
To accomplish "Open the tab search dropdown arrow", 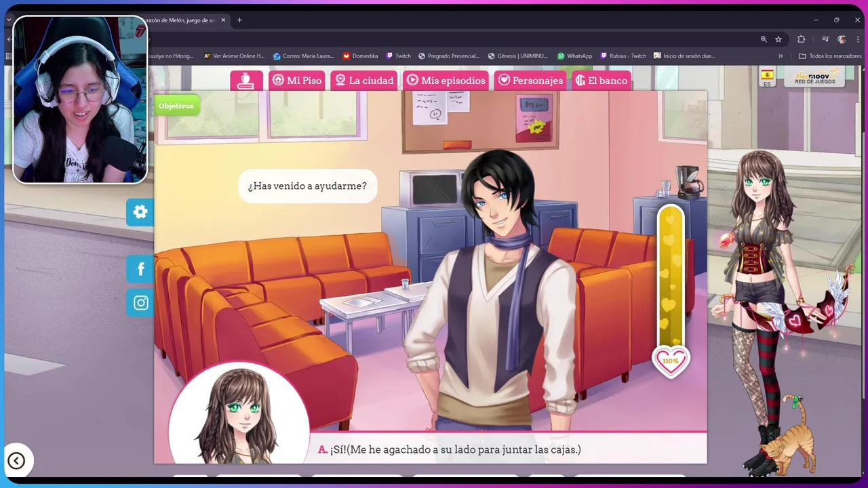I will tap(9, 20).
